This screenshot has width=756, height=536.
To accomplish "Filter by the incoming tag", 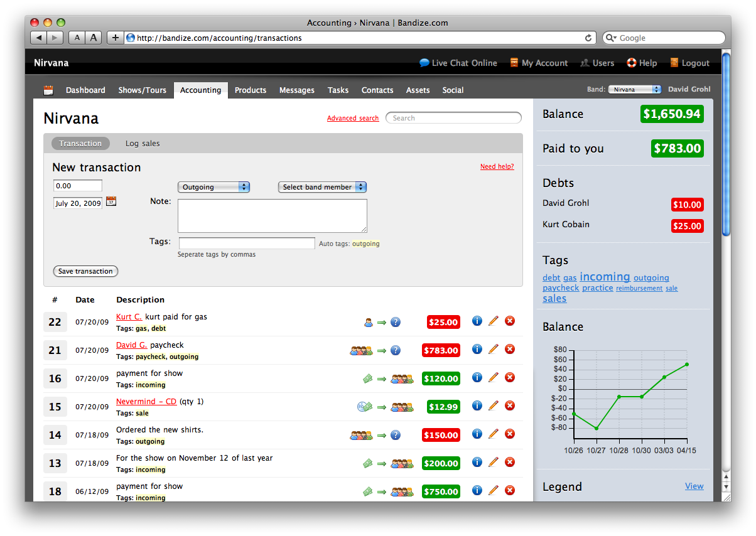I will tap(605, 277).
